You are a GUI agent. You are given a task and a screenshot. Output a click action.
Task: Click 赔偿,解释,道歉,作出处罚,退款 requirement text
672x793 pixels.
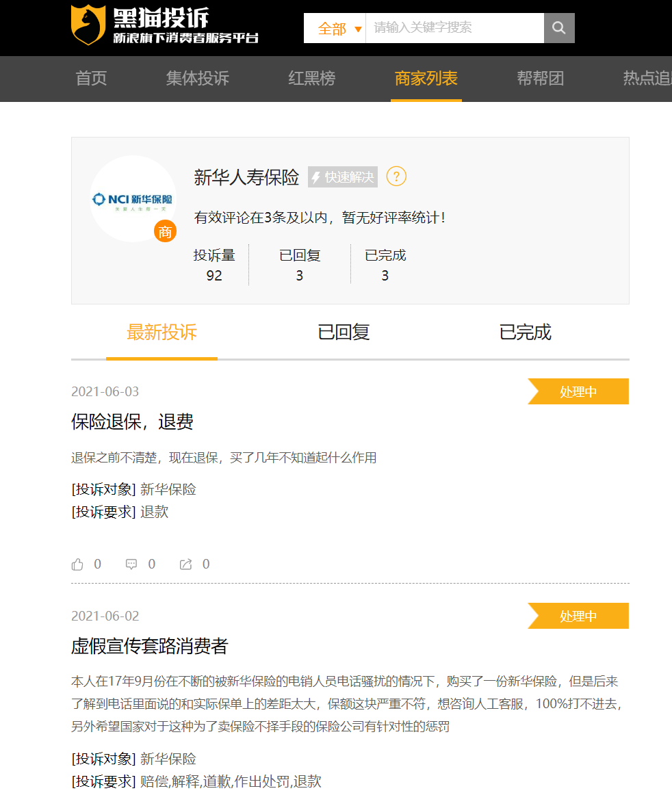click(231, 782)
